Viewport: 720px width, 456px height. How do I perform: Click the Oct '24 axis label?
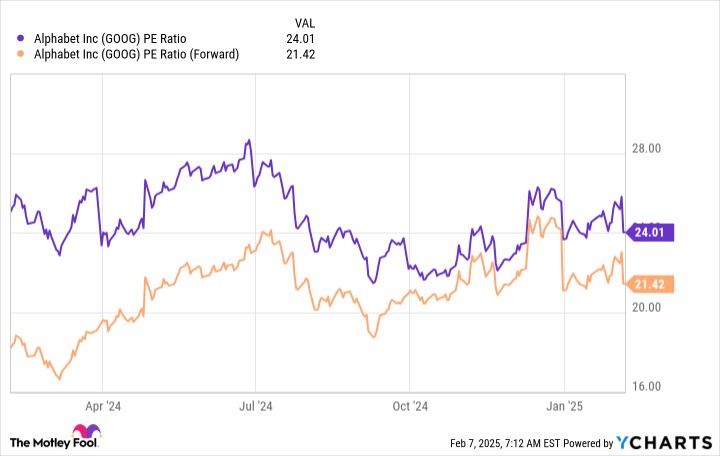point(410,406)
